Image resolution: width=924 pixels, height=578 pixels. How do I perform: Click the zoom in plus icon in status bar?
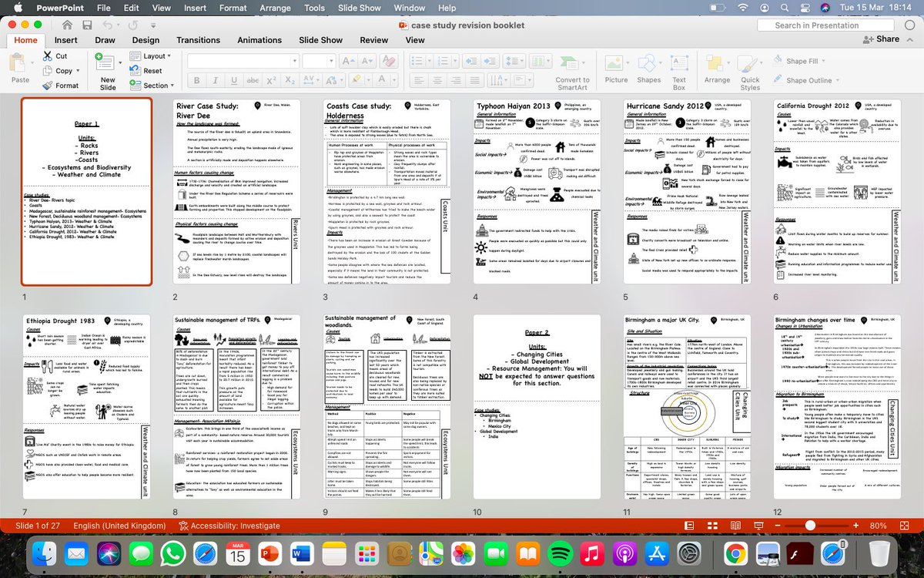855,526
